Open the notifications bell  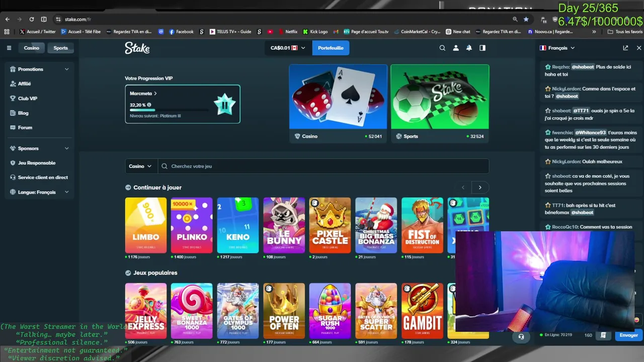469,48
